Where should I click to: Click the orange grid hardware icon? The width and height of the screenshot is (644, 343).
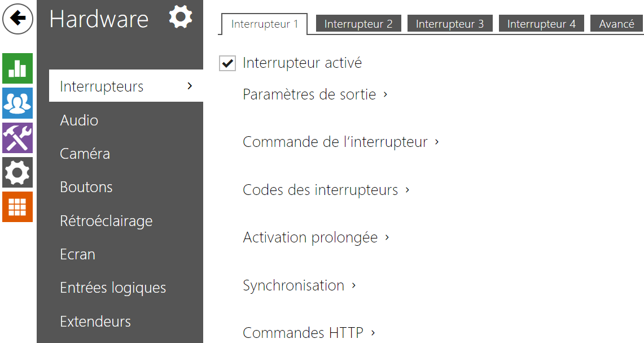click(17, 207)
